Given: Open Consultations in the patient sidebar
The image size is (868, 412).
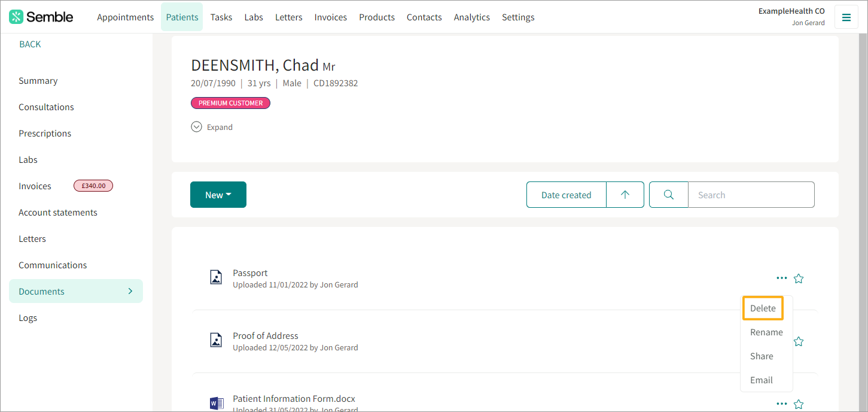Looking at the screenshot, I should coord(46,107).
